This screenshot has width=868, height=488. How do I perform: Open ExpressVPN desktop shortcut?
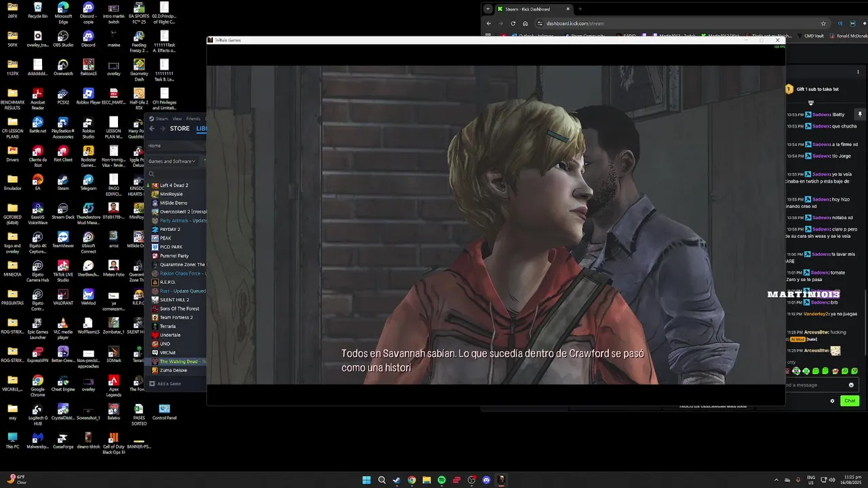38,354
